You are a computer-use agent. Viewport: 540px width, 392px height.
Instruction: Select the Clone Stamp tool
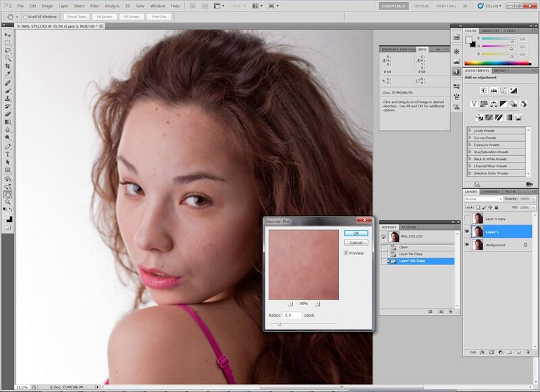point(8,98)
